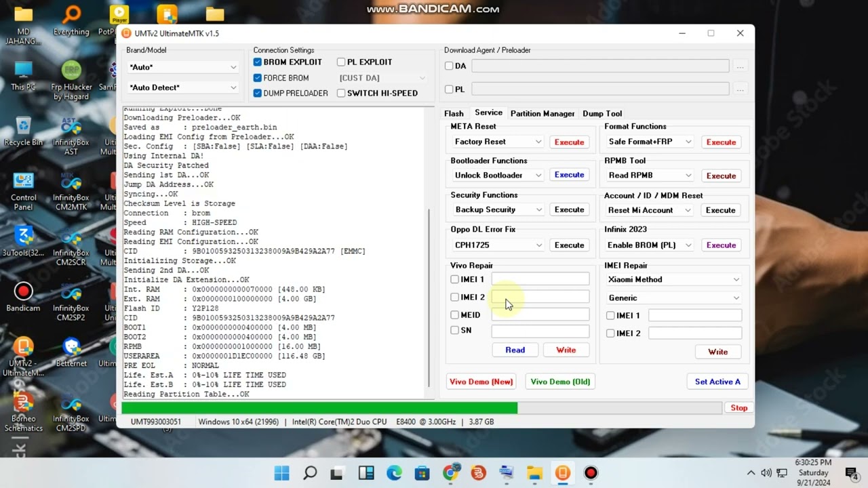The height and width of the screenshot is (488, 868).
Task: Open Frp HiJacker by Hagard shortcut
Action: [71, 80]
